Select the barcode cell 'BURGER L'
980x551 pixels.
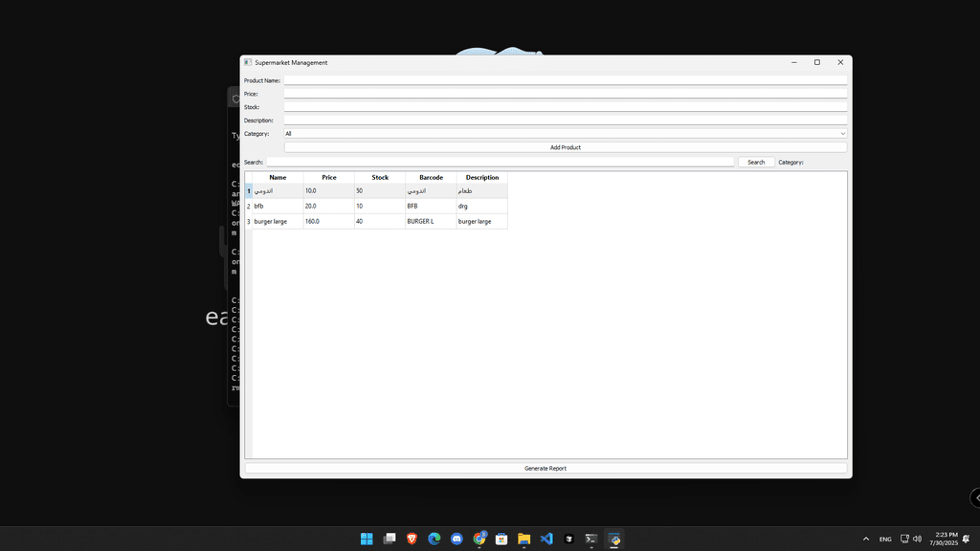[431, 221]
